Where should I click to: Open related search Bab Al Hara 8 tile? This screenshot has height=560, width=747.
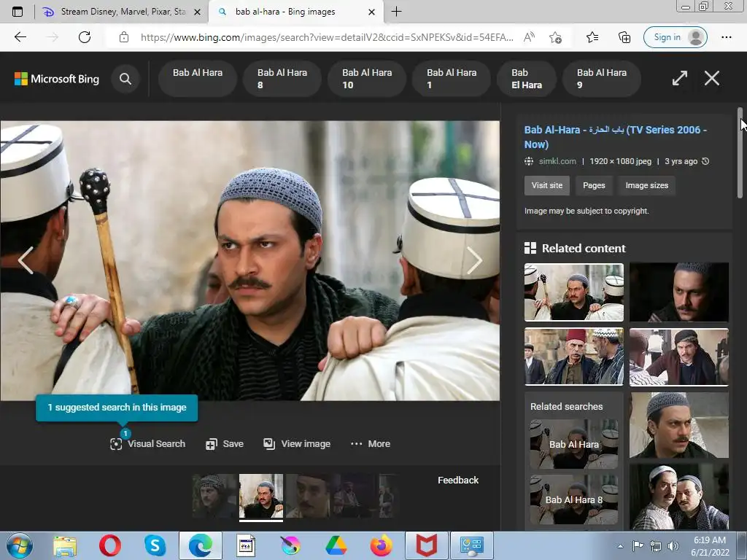click(x=573, y=499)
